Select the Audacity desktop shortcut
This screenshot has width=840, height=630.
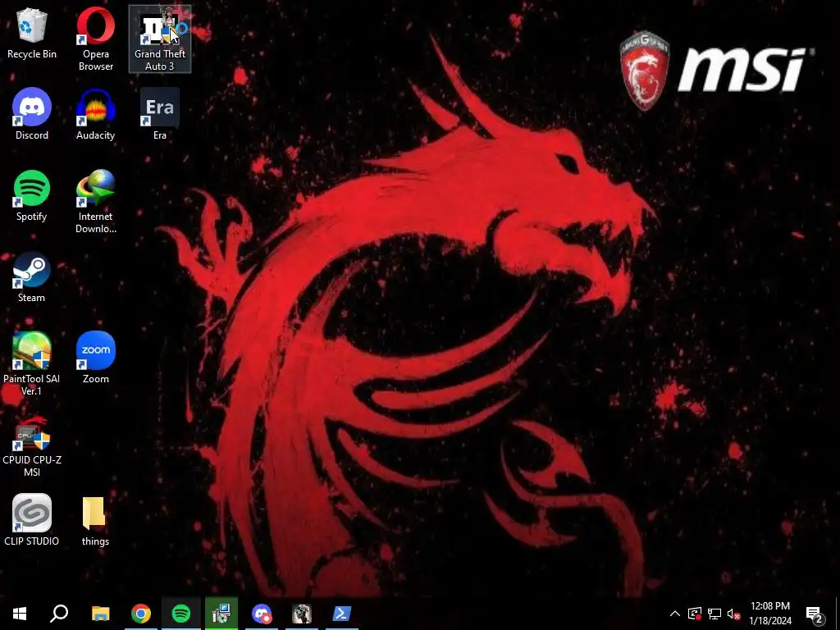pyautogui.click(x=95, y=114)
